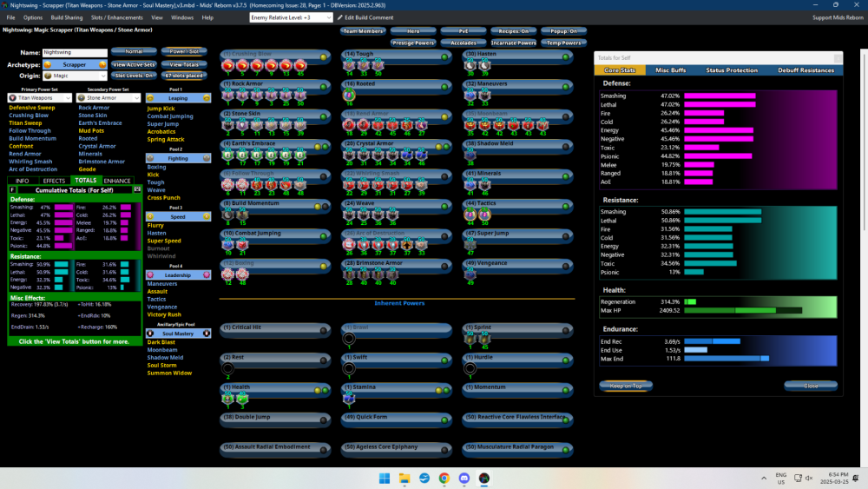Open Discord from the taskbar
The image size is (868, 489).
pyautogui.click(x=464, y=479)
